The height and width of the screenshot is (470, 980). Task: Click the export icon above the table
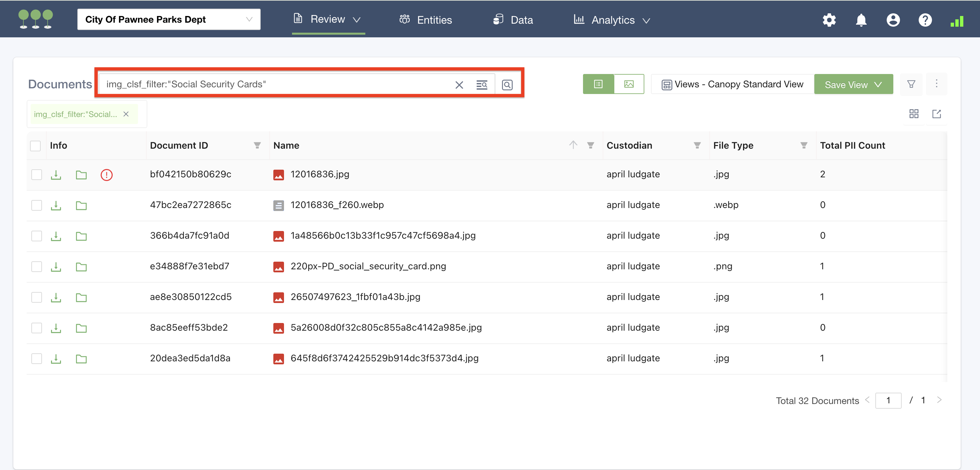point(936,114)
